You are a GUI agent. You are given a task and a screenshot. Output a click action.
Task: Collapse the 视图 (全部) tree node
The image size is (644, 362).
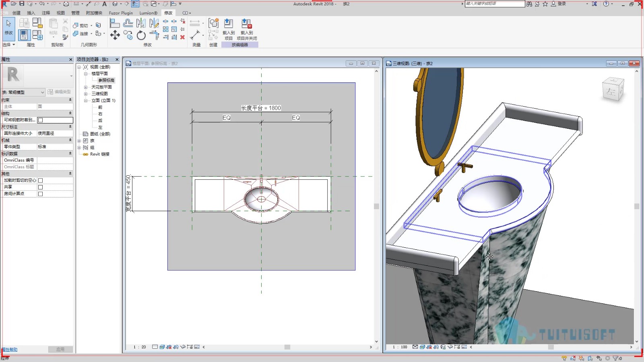79,67
